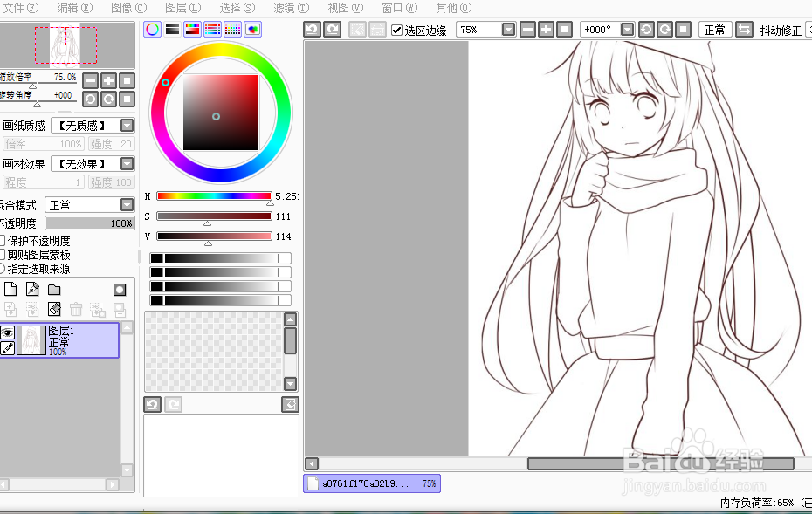Toggle the HSV slider panel

(x=193, y=30)
